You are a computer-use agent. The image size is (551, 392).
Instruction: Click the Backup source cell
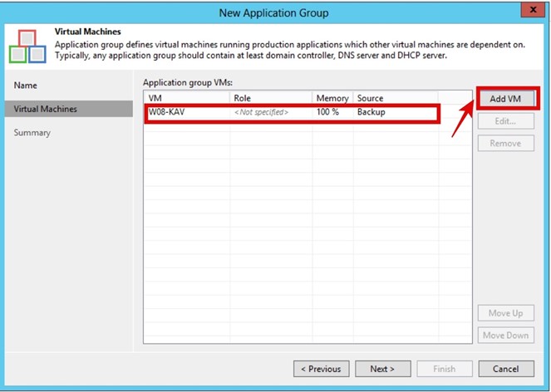371,112
